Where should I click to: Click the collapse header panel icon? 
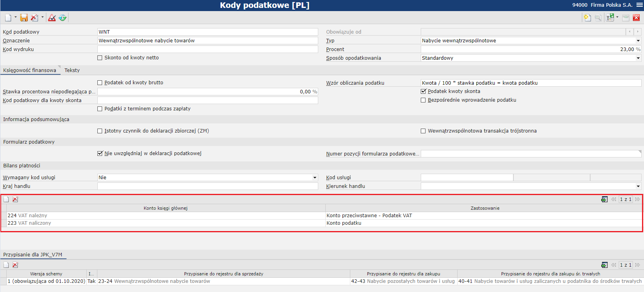click(x=626, y=17)
